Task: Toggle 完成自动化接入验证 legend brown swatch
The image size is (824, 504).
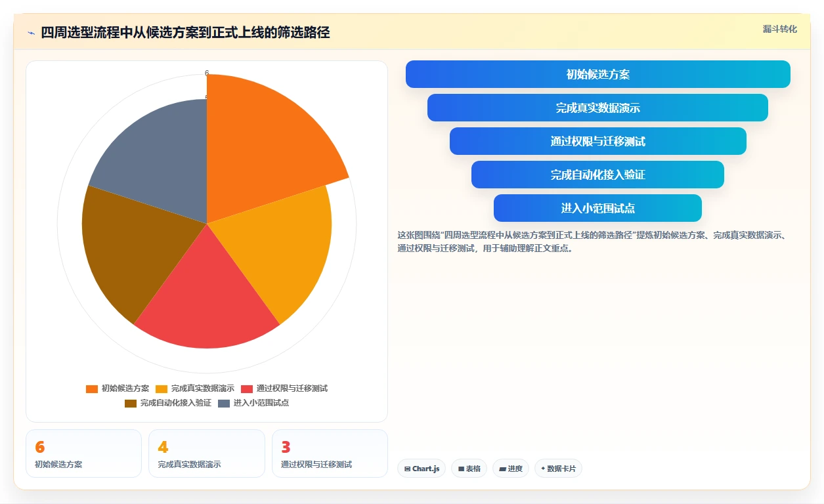Action: 131,403
